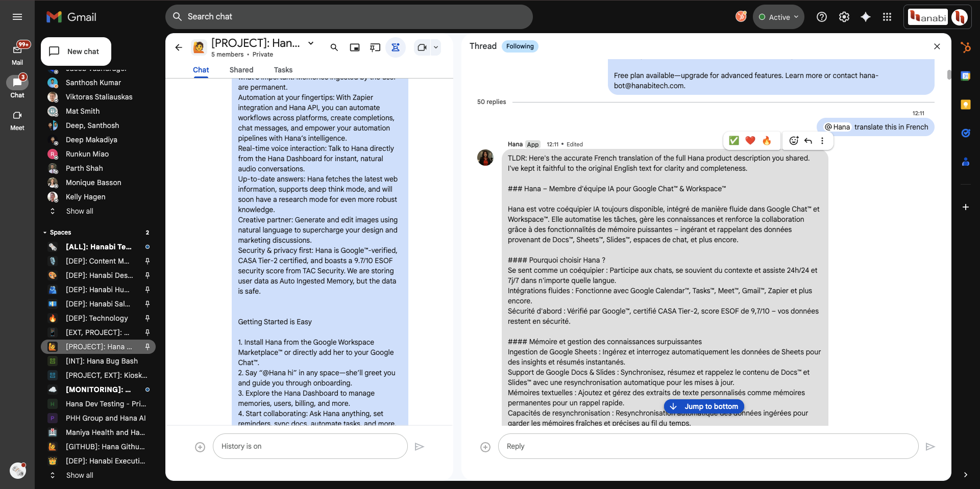
Task: Collapse the side panel arrow
Action: point(966,475)
